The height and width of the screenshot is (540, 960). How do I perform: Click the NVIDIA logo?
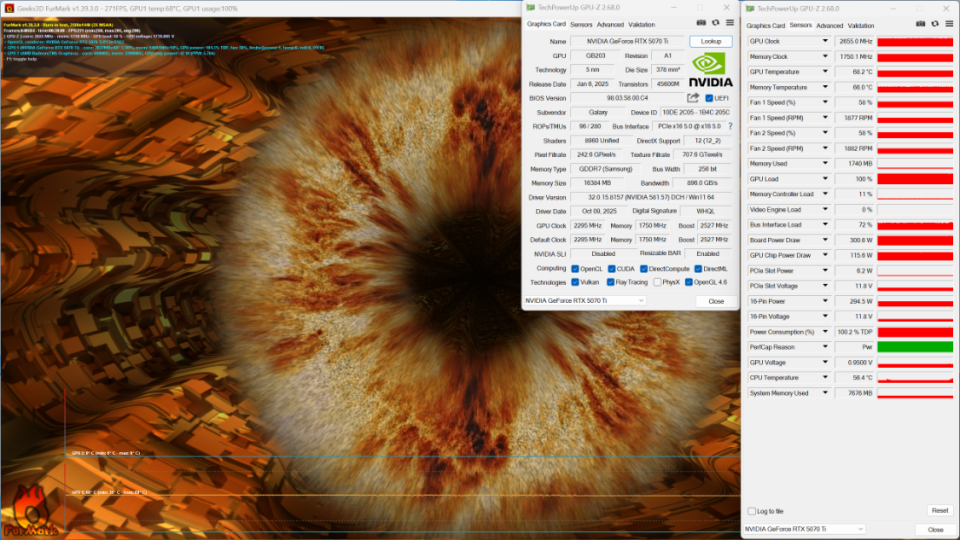pyautogui.click(x=710, y=70)
